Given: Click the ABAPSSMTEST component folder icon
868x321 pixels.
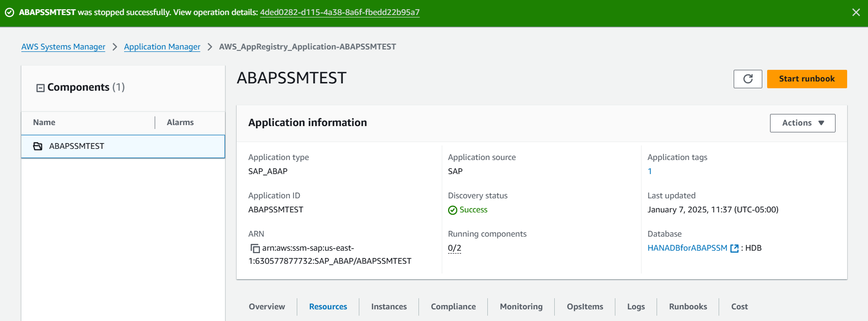Looking at the screenshot, I should 38,146.
